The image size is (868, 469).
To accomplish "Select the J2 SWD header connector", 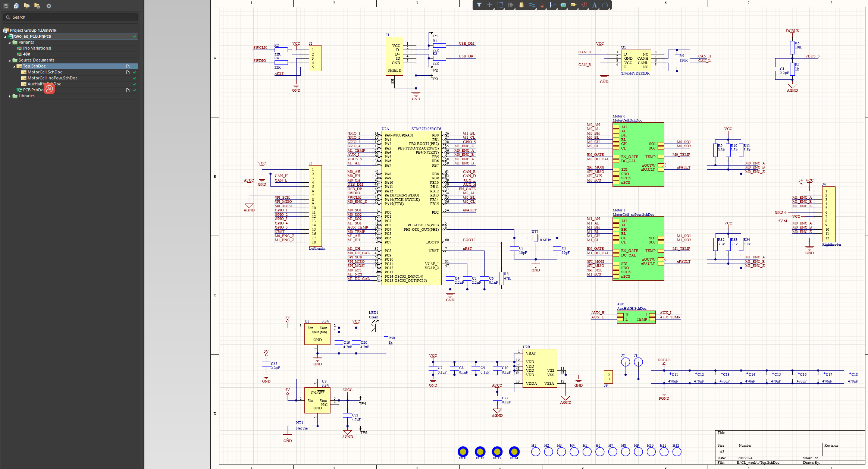I will (x=316, y=58).
